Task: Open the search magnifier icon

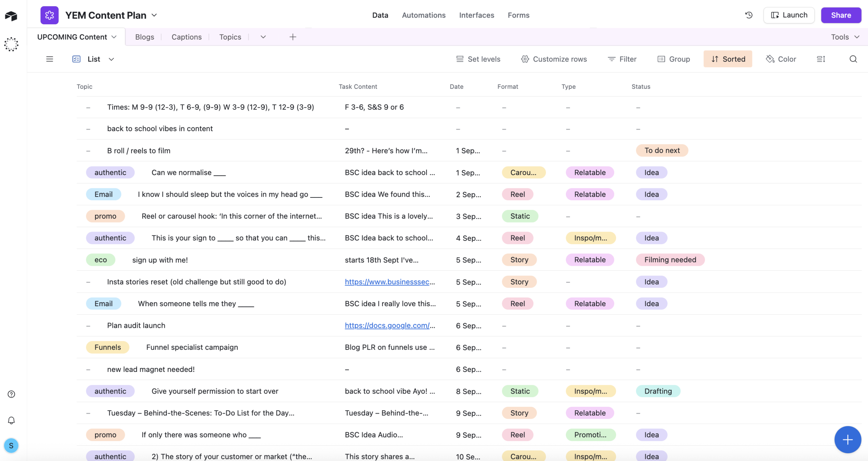Action: 853,59
